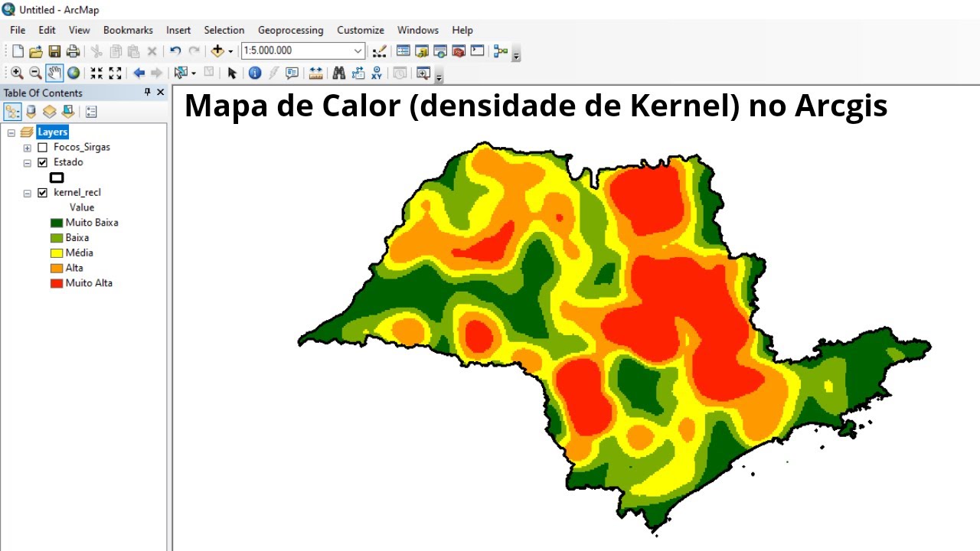Open an existing map file
980x551 pixels.
tap(36, 51)
